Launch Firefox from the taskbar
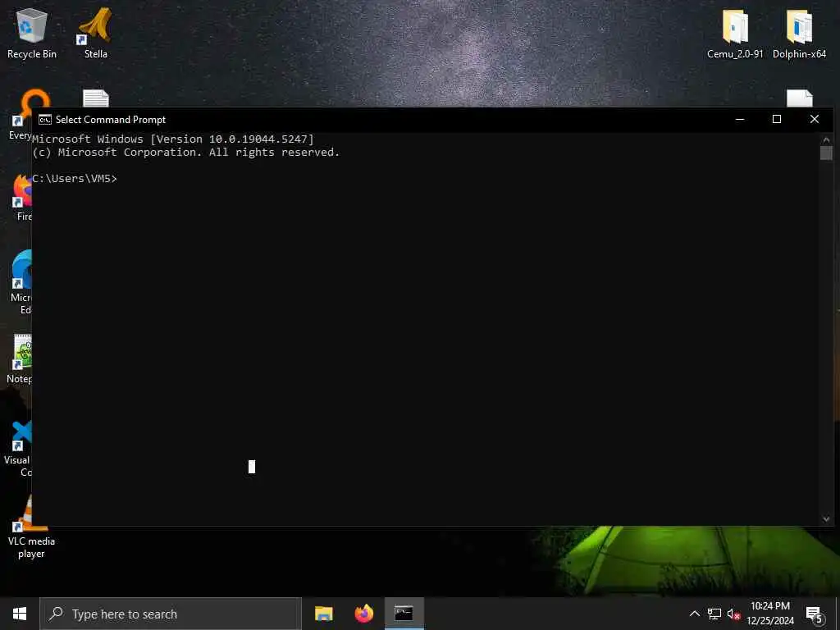840x630 pixels. tap(363, 614)
